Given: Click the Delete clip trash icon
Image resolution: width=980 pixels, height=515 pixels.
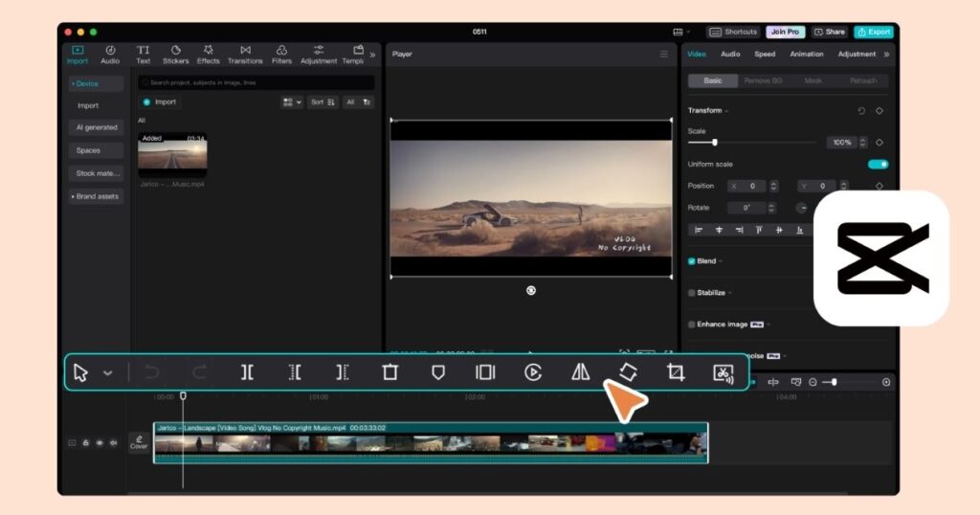Looking at the screenshot, I should click(390, 372).
